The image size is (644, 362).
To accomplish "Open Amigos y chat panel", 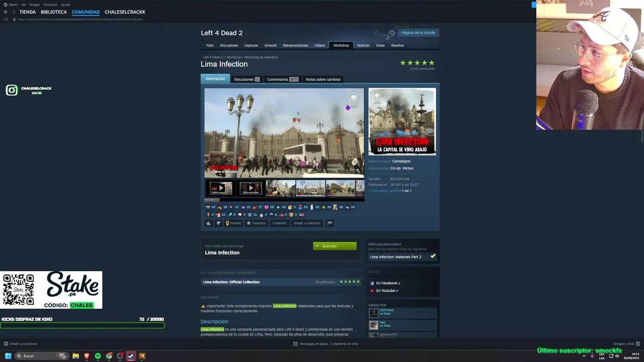I will 626,344.
